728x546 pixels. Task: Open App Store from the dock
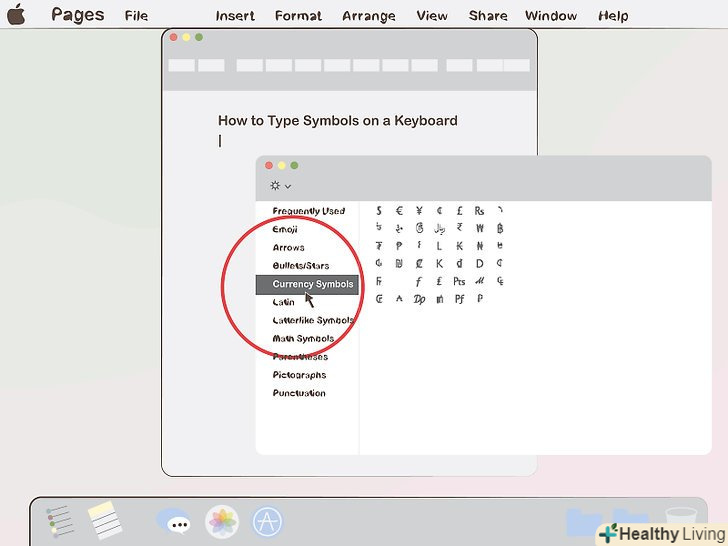(x=267, y=521)
